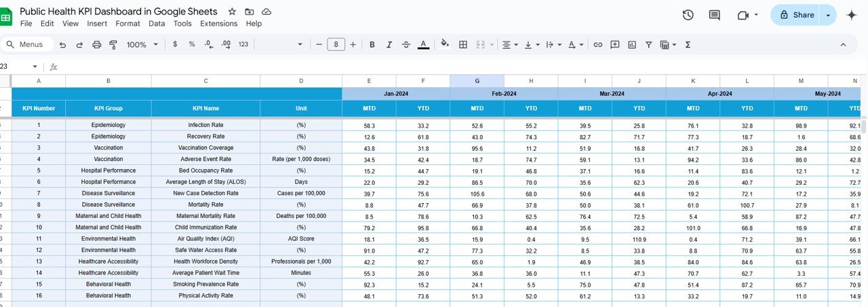The width and height of the screenshot is (868, 307).
Task: Format as currency with dollar icon
Action: 176,44
